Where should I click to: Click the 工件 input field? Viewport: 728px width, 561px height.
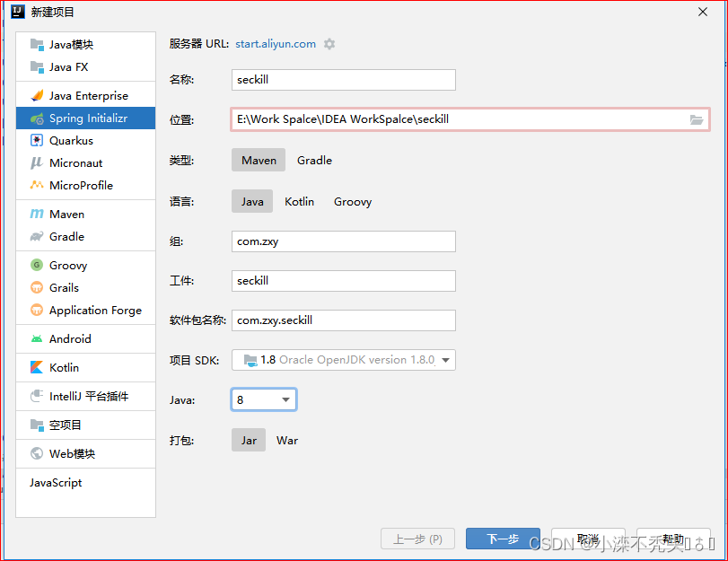pyautogui.click(x=344, y=281)
